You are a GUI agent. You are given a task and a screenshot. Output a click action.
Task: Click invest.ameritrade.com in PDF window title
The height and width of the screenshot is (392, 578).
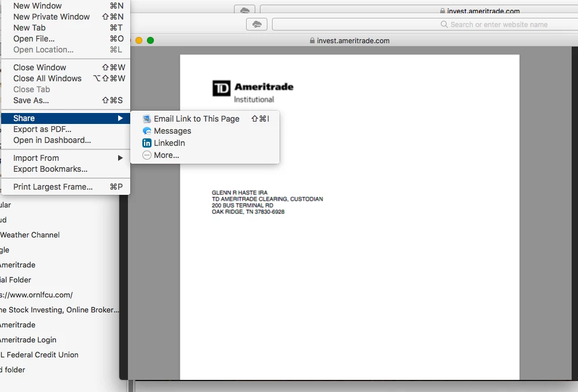(353, 40)
